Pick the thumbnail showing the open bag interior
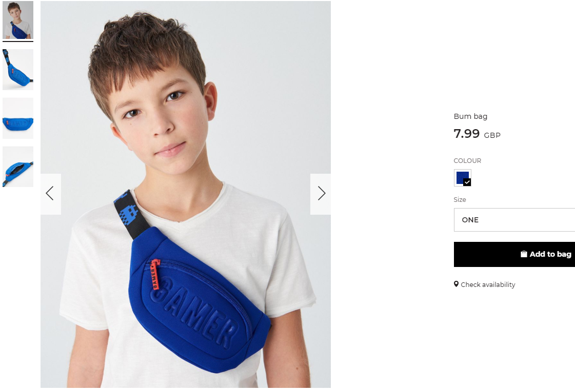The width and height of the screenshot is (575, 392). pos(18,167)
